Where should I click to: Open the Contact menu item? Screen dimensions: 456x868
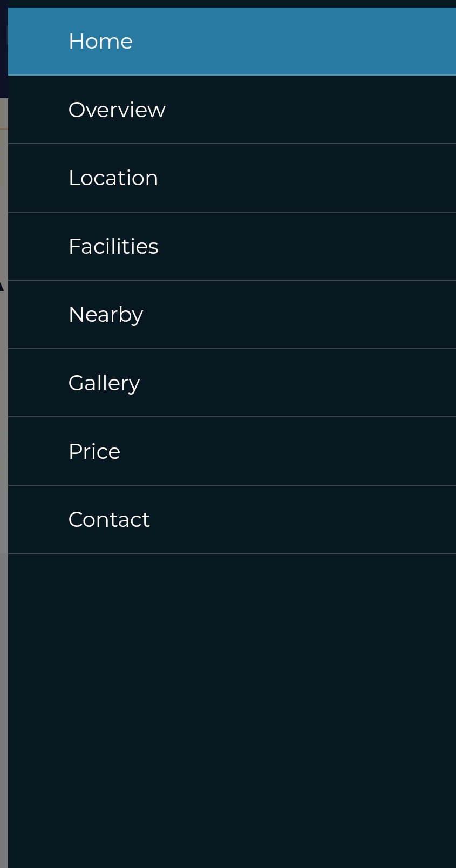(x=232, y=519)
